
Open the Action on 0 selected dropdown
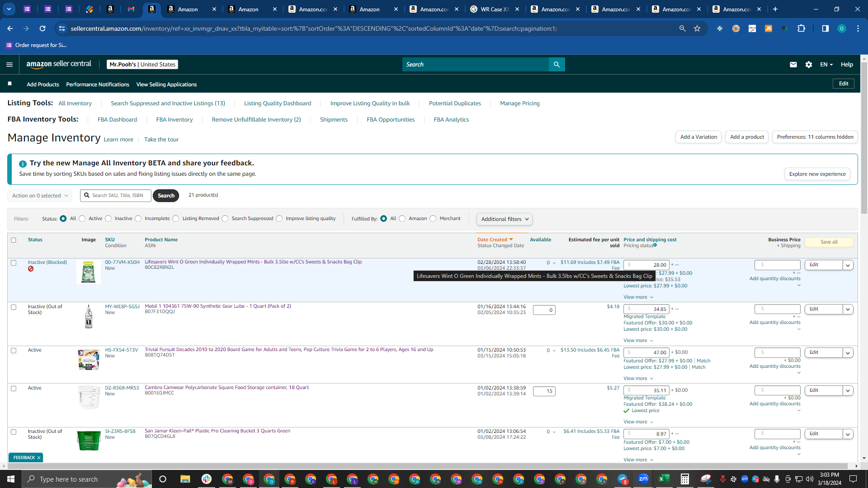pyautogui.click(x=40, y=196)
